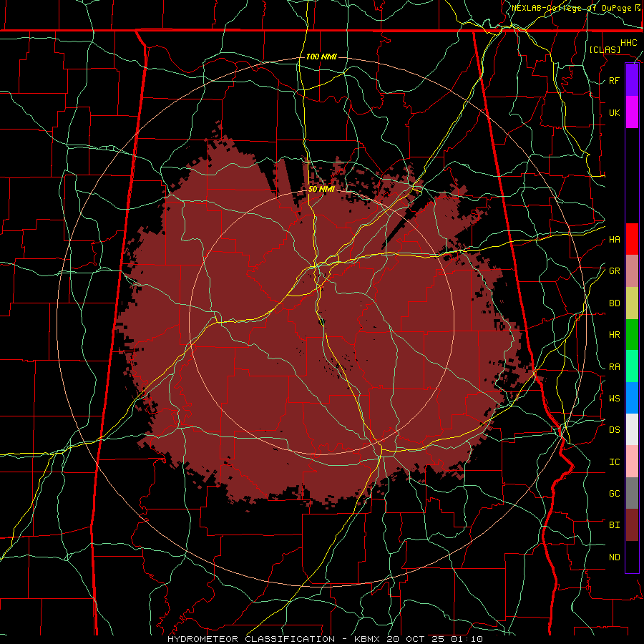Click the BI legend label

[614, 525]
